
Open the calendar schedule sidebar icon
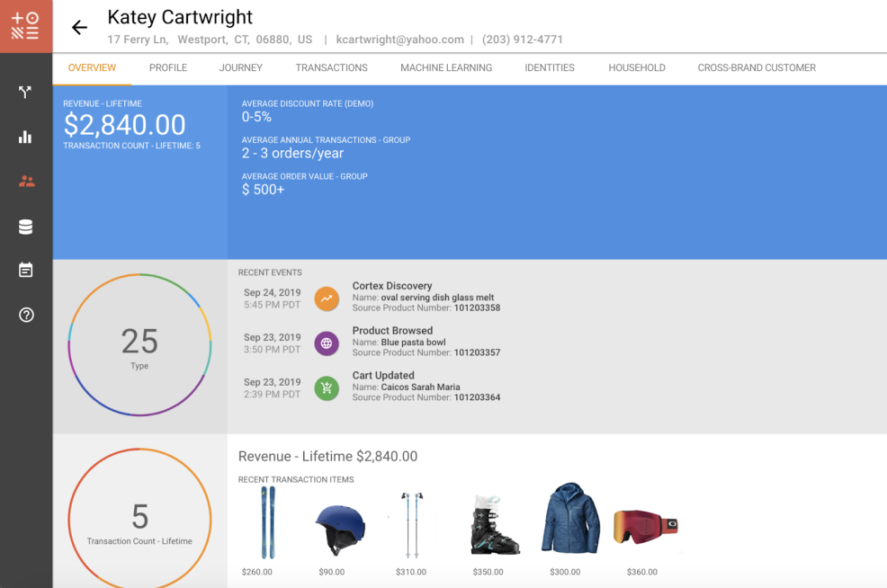coord(25,270)
